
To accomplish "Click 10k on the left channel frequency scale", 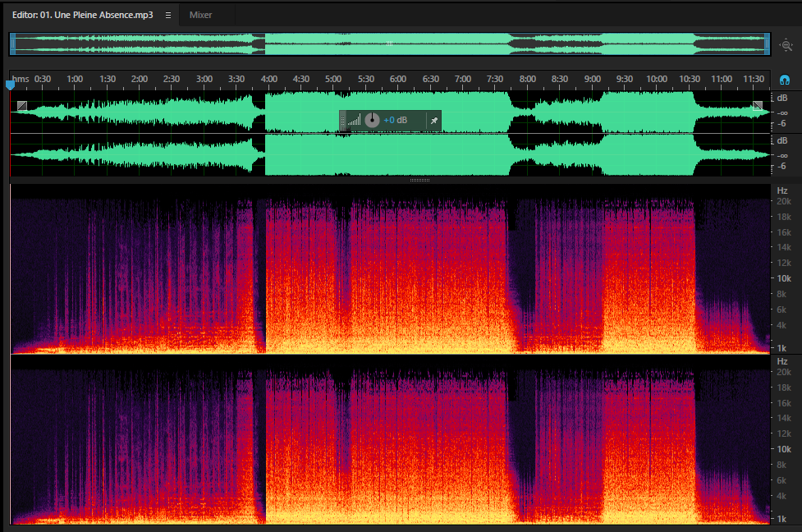I will coord(784,279).
